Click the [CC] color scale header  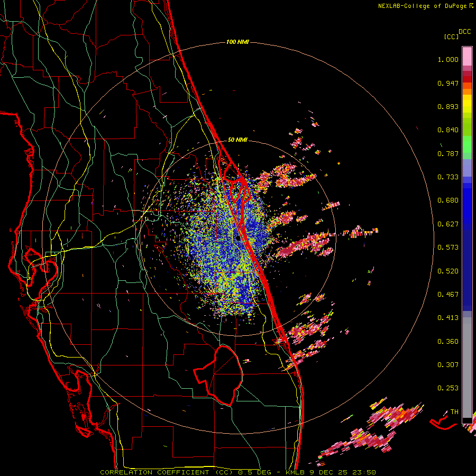(x=451, y=36)
